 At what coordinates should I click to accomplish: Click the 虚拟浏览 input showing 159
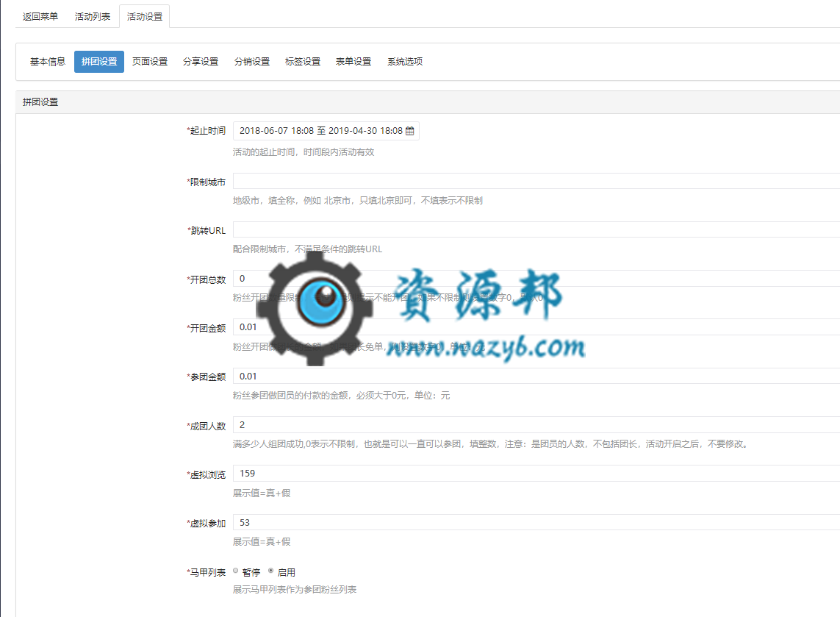536,474
